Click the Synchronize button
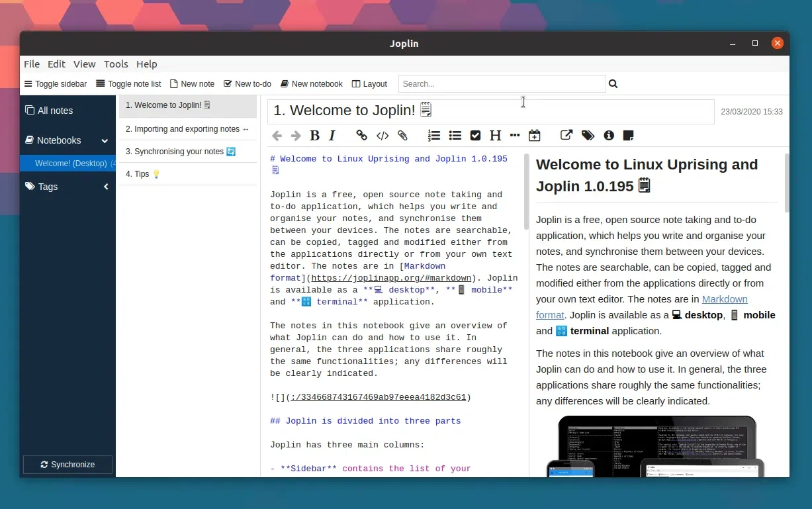This screenshot has height=509, width=812. 68,465
